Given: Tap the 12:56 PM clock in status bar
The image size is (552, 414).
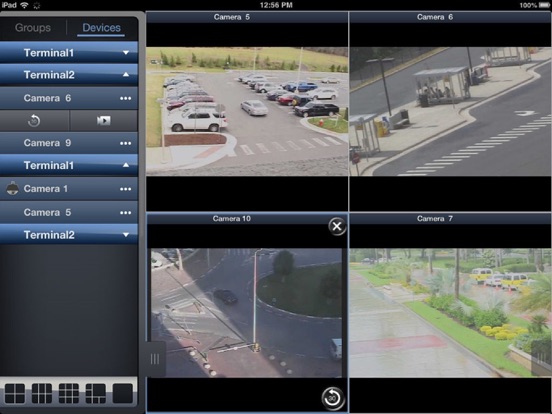Looking at the screenshot, I should tap(276, 5).
